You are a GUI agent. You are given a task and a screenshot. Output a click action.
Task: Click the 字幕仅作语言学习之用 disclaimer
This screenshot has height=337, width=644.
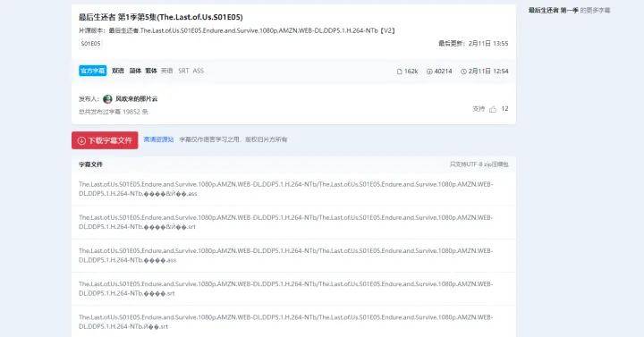click(x=233, y=139)
